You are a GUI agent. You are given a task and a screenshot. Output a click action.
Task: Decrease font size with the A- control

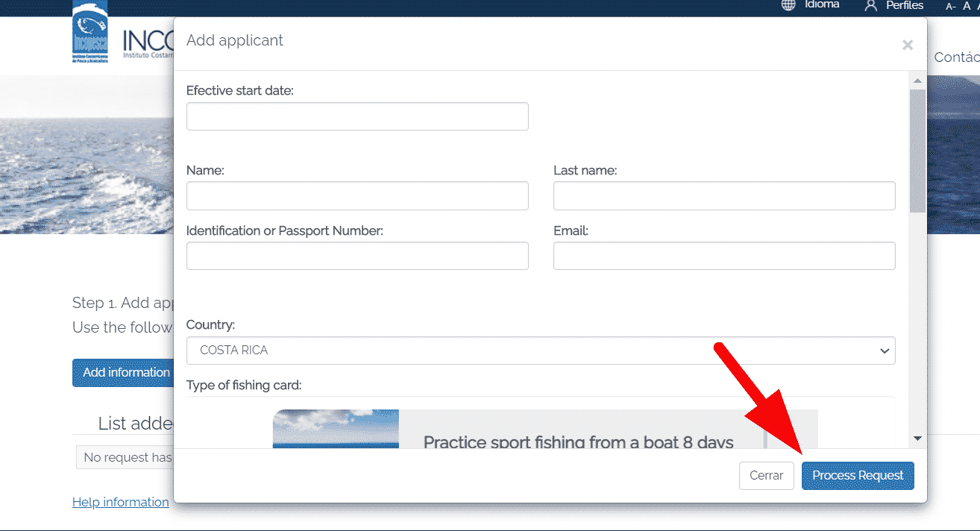(x=950, y=6)
